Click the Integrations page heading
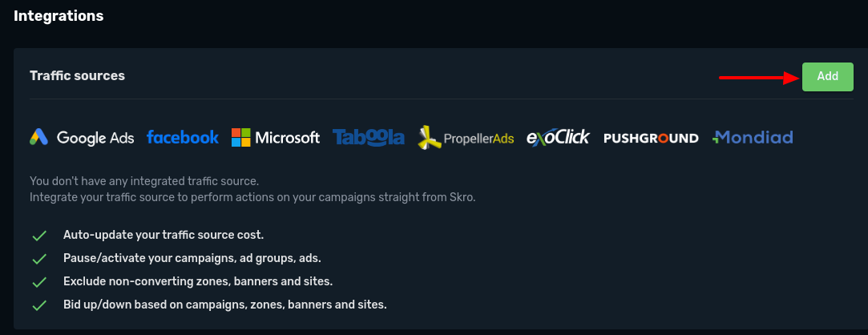This screenshot has width=868, height=335. click(x=59, y=16)
